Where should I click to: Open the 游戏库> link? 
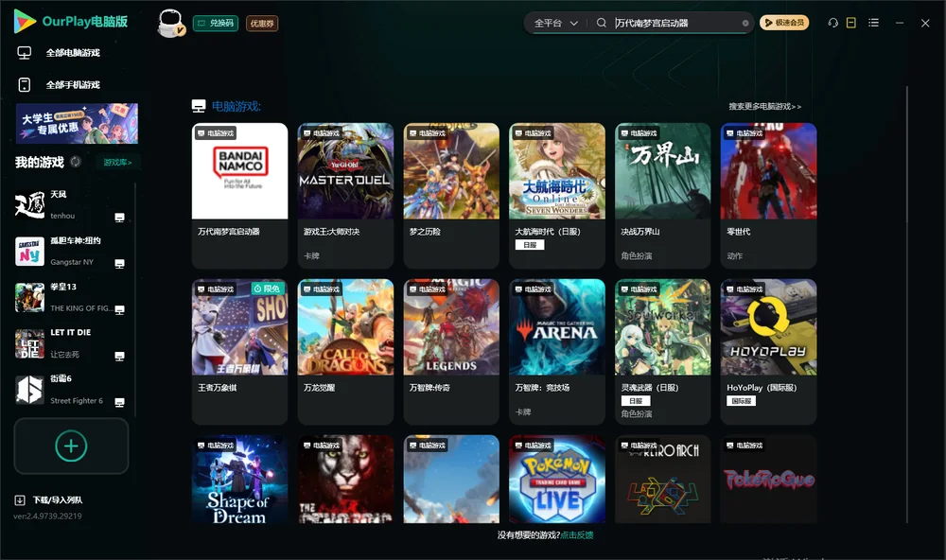coord(117,162)
